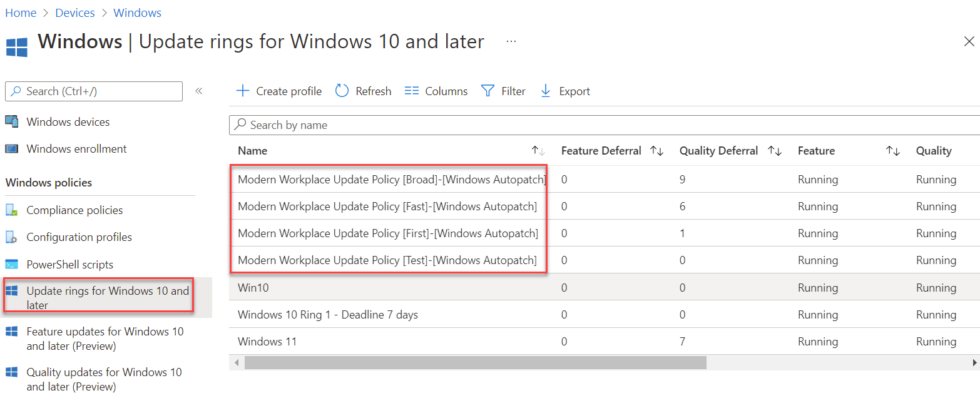Go to Windows in the breadcrumb
The image size is (980, 393).
point(138,12)
